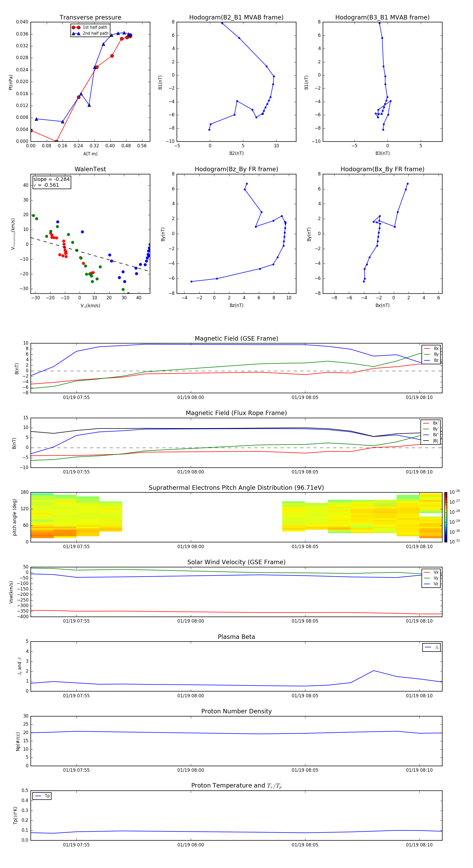Viewport: 473px width, 868px height.
Task: Click "01/19 08:00" tick under Plasma Beta plot
Action: pos(191,696)
